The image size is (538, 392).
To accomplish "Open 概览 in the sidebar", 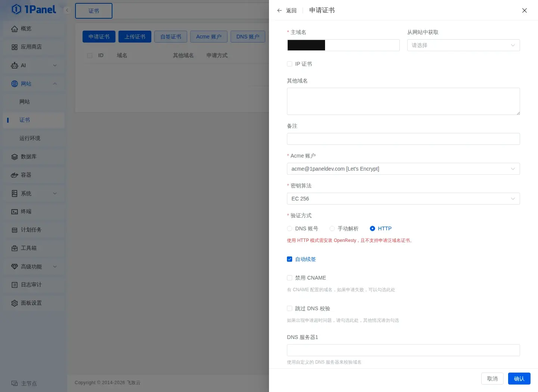I will tap(34, 29).
